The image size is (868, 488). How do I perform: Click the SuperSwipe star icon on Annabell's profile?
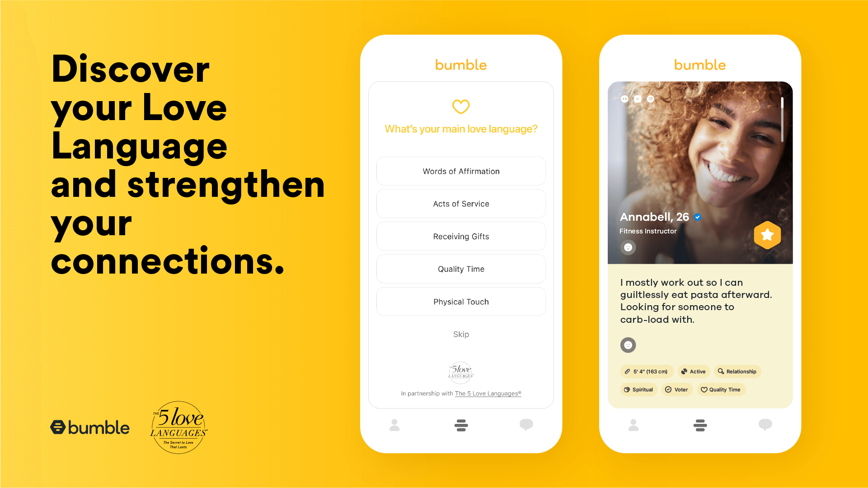[x=768, y=234]
